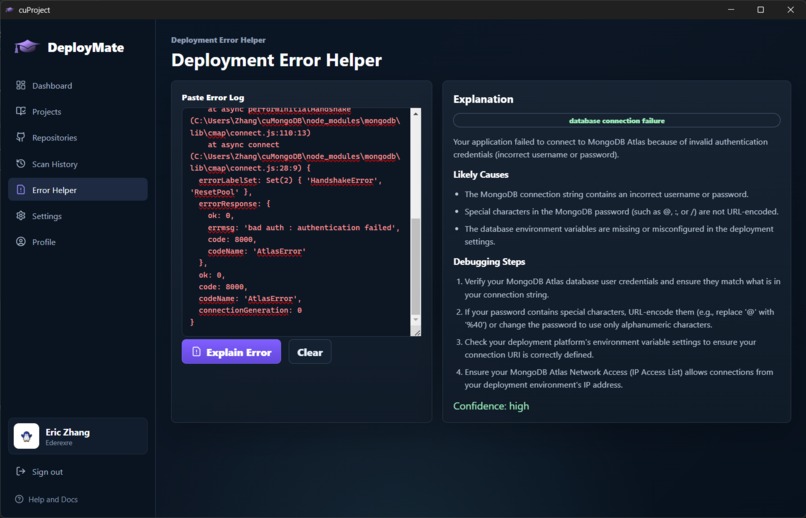Click the textarea resize handle corner
This screenshot has width=806, height=518.
pos(416,332)
